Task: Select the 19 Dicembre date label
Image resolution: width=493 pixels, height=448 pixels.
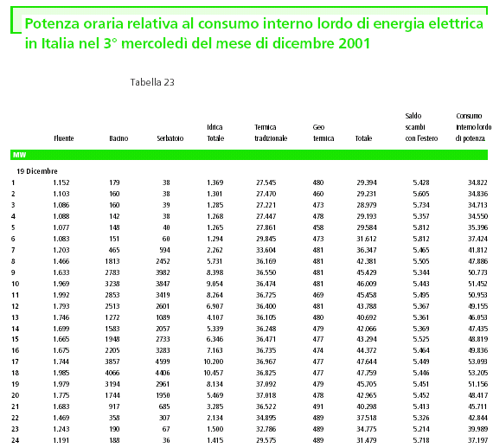Action: [37, 171]
